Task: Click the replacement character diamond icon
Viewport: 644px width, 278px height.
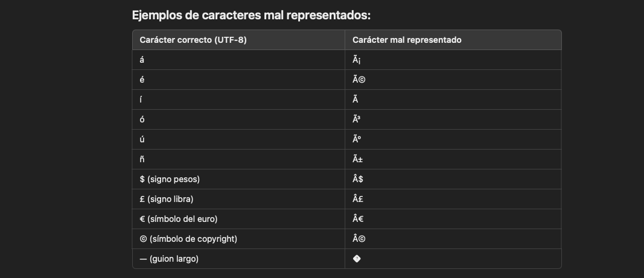Action: [x=357, y=259]
